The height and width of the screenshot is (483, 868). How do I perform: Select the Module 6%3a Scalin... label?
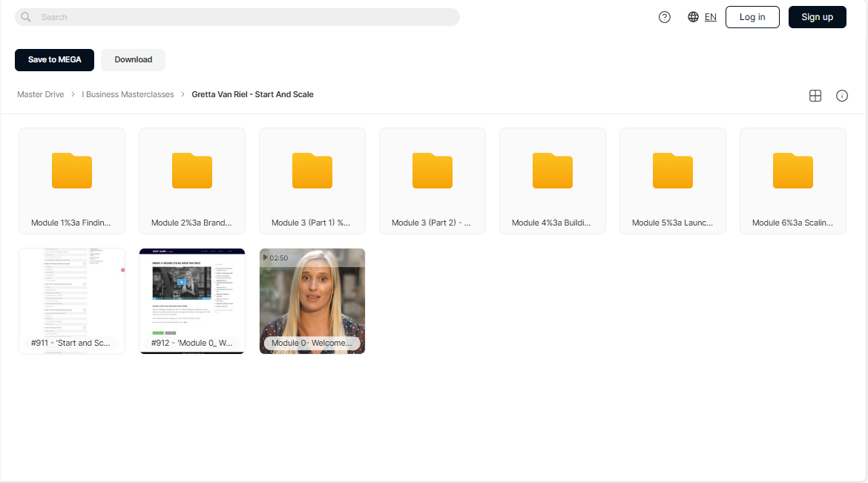coord(793,223)
